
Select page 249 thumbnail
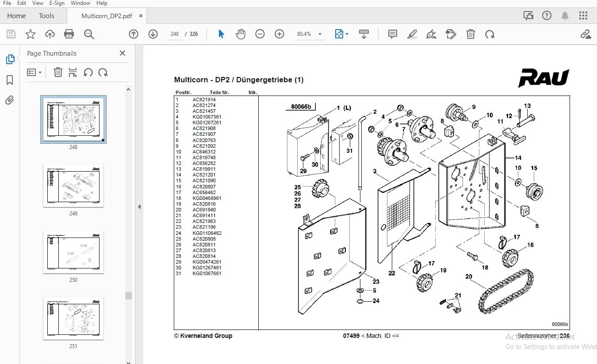(73, 186)
